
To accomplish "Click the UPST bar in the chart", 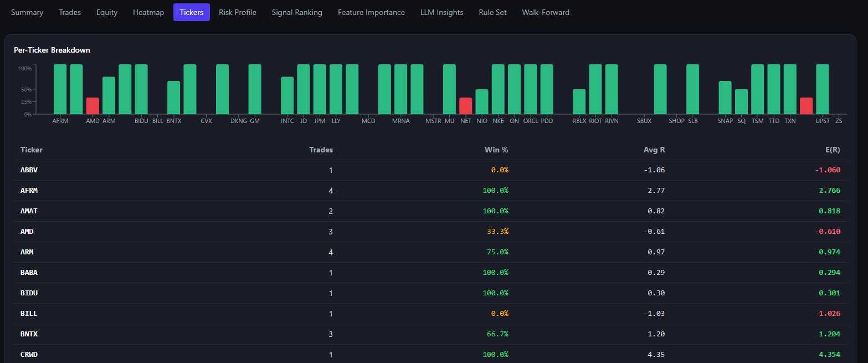I will click(x=823, y=89).
